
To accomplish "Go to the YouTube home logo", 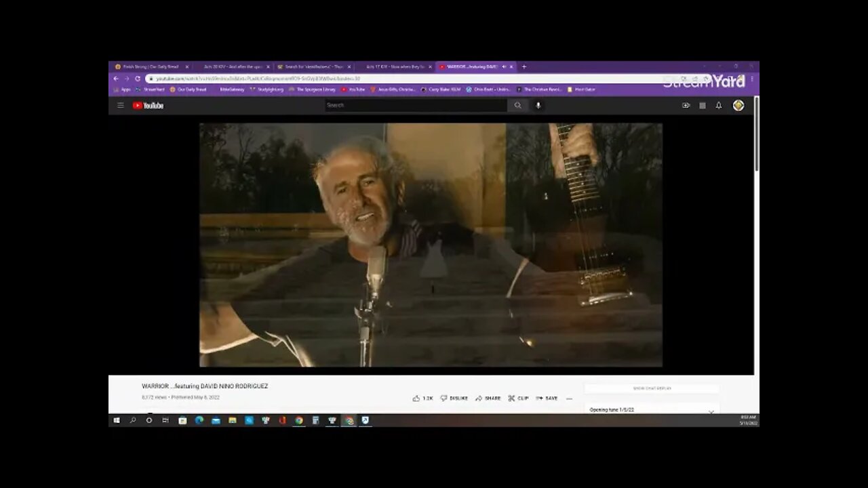I will 148,105.
